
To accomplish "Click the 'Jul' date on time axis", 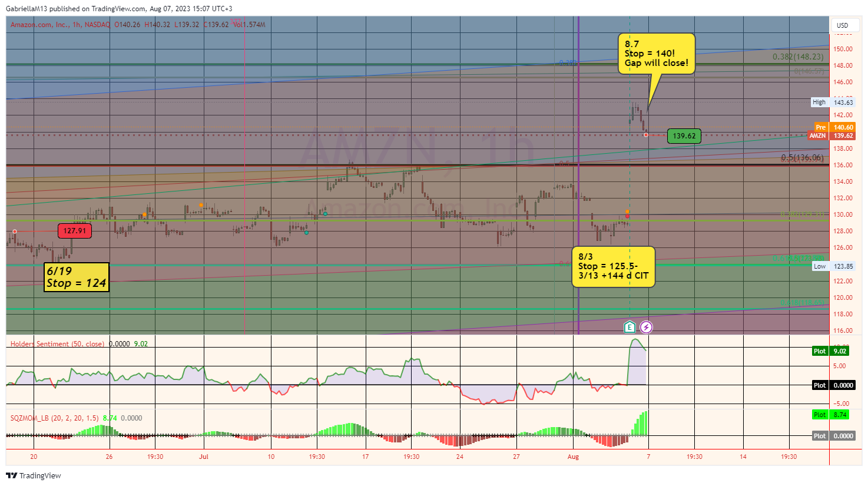I will pyautogui.click(x=204, y=457).
